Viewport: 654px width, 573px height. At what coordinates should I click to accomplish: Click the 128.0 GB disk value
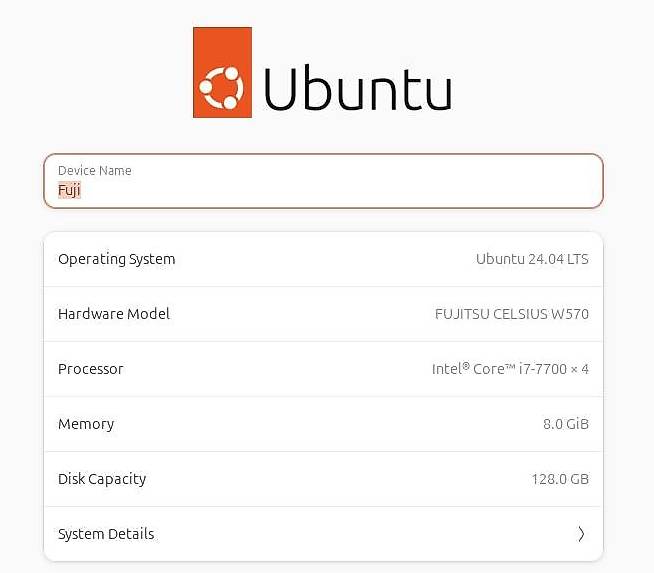[560, 479]
